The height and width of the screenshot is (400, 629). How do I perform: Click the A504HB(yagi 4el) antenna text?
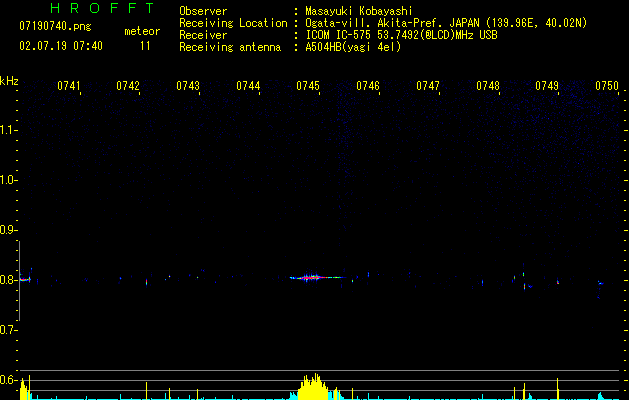353,47
